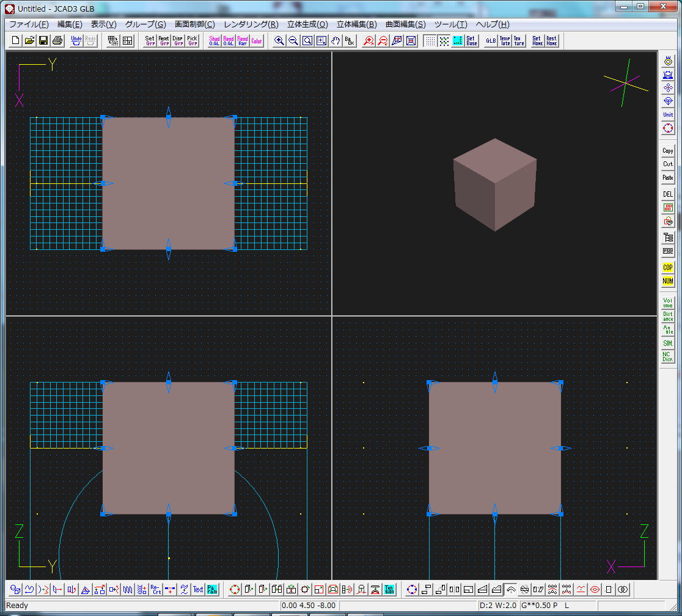Click the blue zoom out magnifier
Screen dimensions: 682x616
pyautogui.click(x=293, y=41)
